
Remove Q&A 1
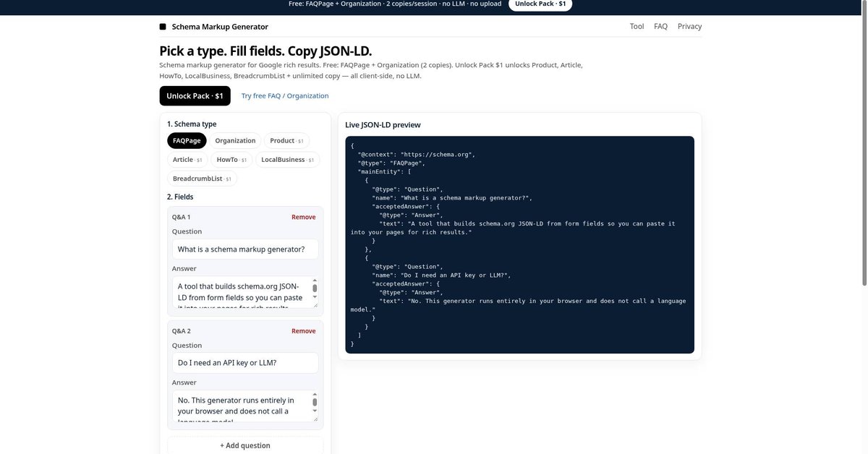tap(304, 217)
